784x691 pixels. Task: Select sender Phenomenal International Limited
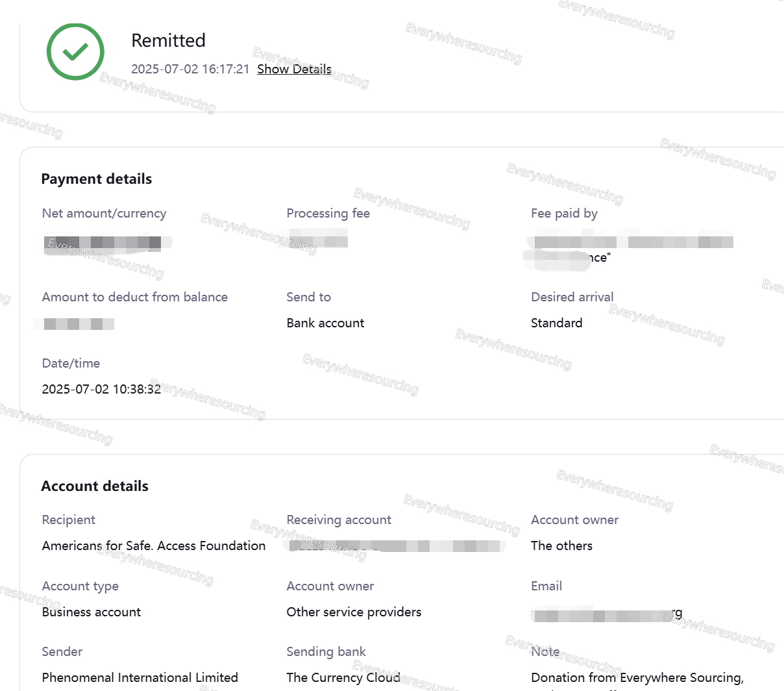tap(140, 678)
